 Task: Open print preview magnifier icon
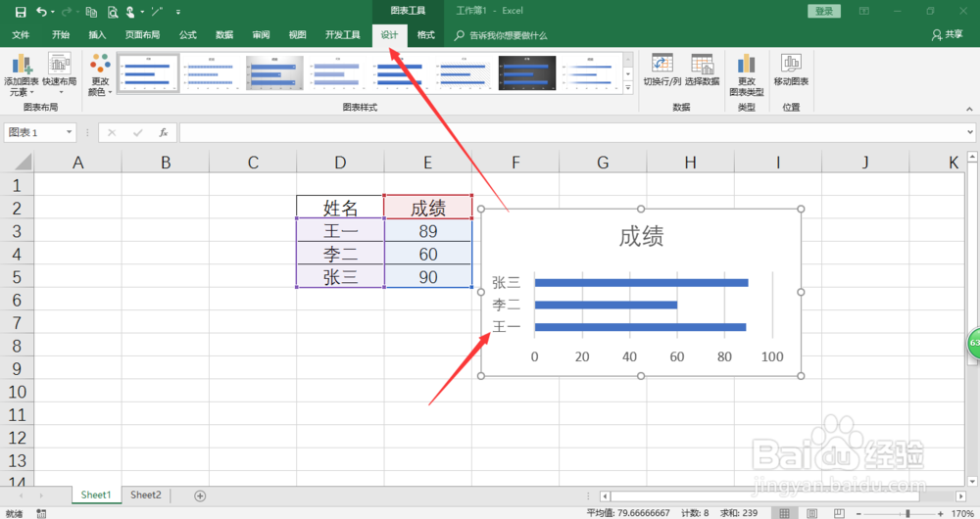[113, 11]
